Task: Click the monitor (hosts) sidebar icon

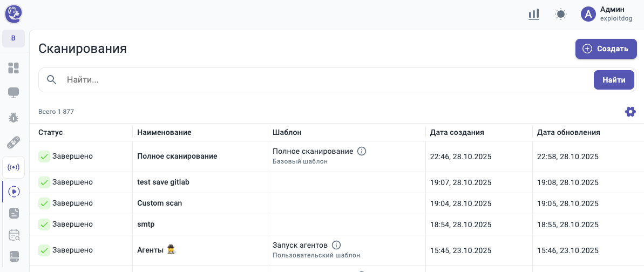Action: (x=13, y=93)
